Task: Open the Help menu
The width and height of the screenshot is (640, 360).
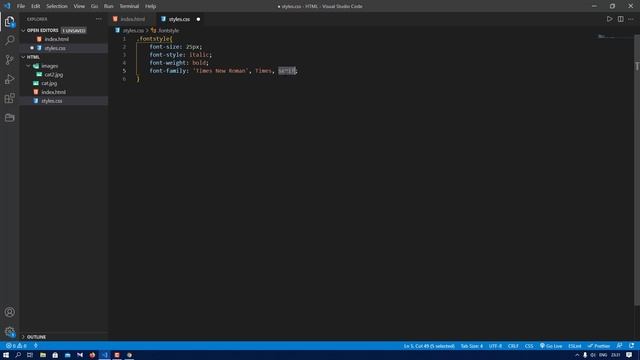Action: 150,6
